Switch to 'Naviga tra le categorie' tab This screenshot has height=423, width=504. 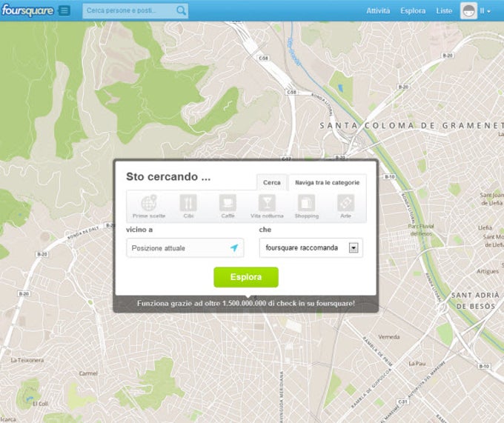tap(327, 182)
